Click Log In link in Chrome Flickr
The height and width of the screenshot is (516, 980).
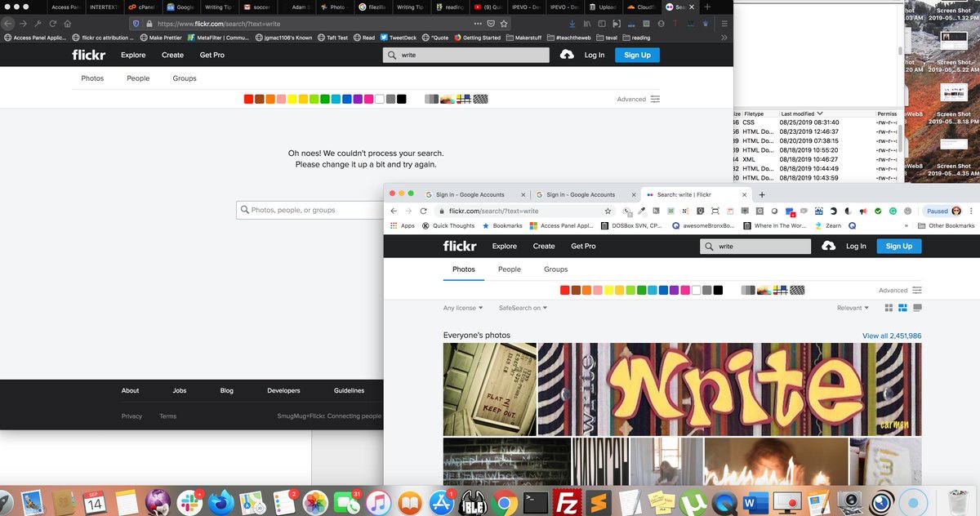click(856, 246)
